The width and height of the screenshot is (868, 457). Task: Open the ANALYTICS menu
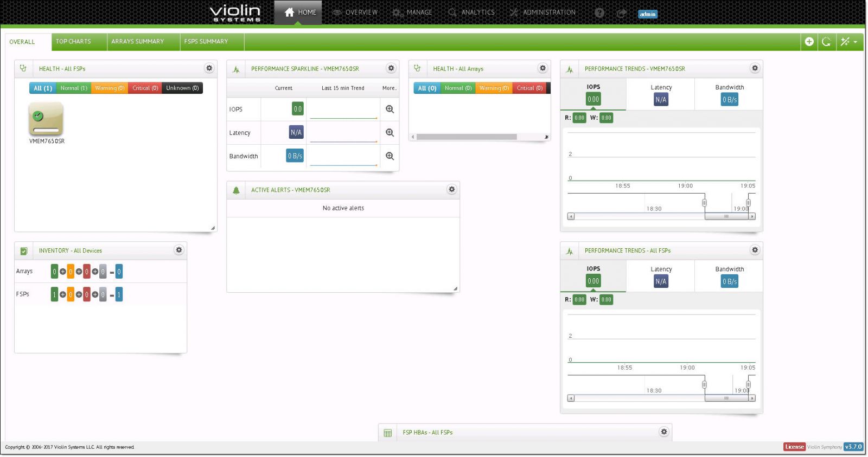[x=471, y=12]
